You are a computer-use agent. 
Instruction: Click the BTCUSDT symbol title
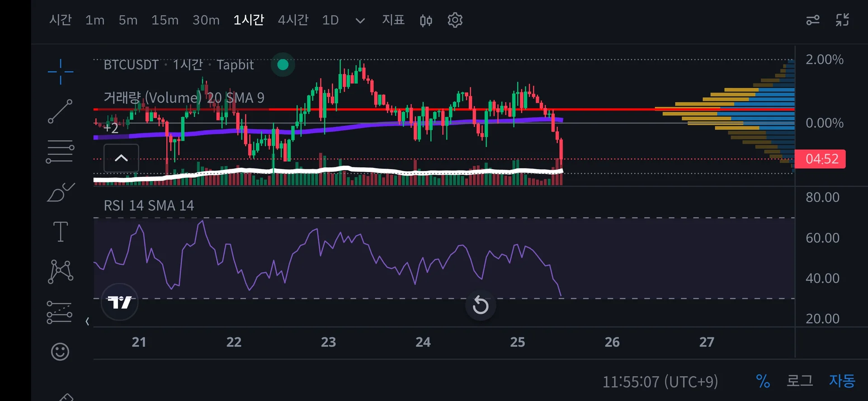[131, 65]
